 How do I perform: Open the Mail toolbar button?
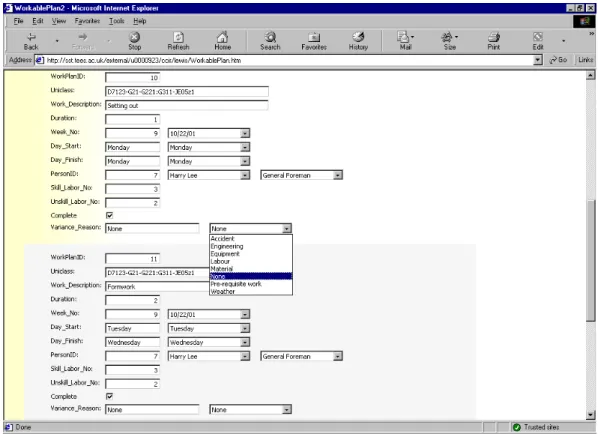(405, 41)
